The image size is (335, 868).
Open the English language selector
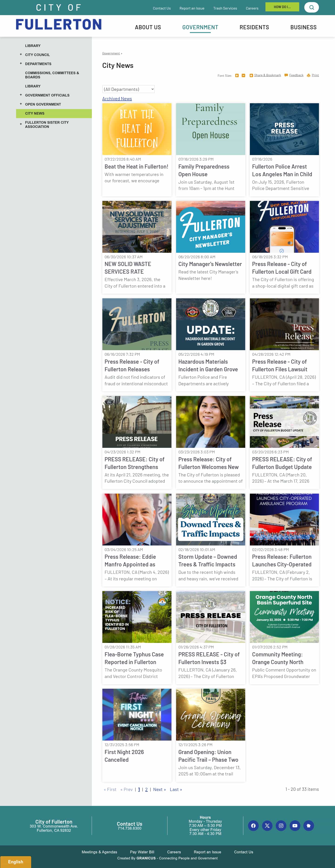[x=16, y=861]
